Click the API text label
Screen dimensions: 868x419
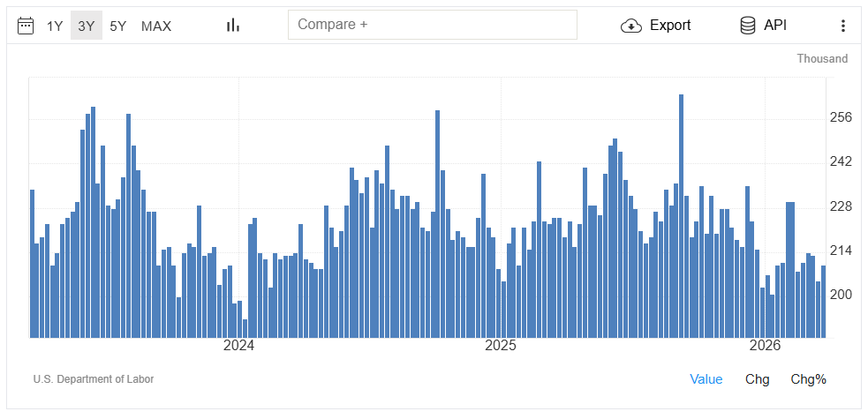pos(775,26)
